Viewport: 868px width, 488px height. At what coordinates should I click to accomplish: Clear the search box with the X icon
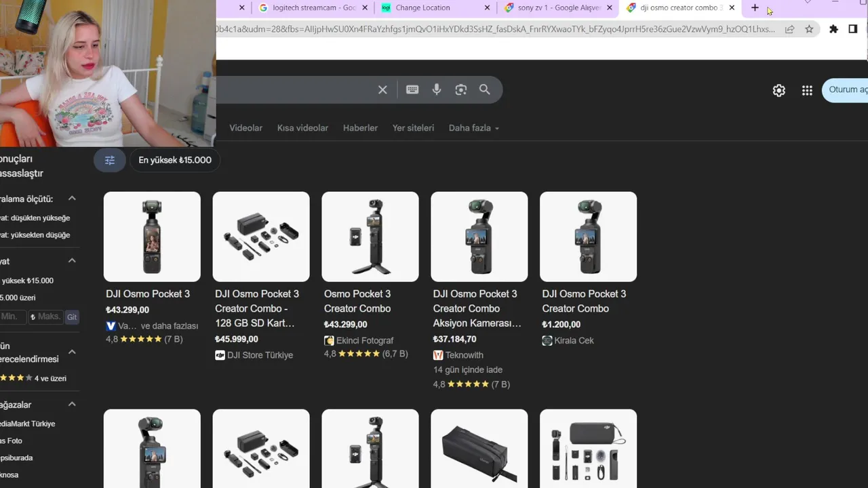click(x=382, y=89)
